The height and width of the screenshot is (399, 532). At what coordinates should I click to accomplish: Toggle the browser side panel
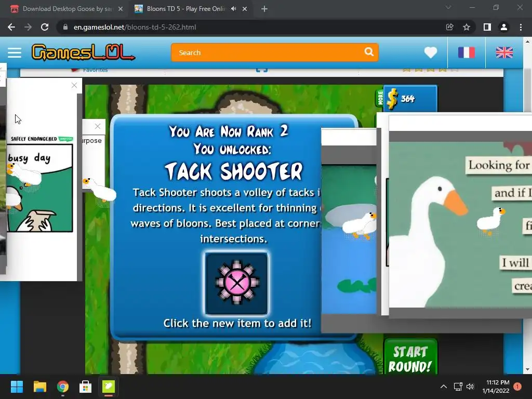[487, 27]
